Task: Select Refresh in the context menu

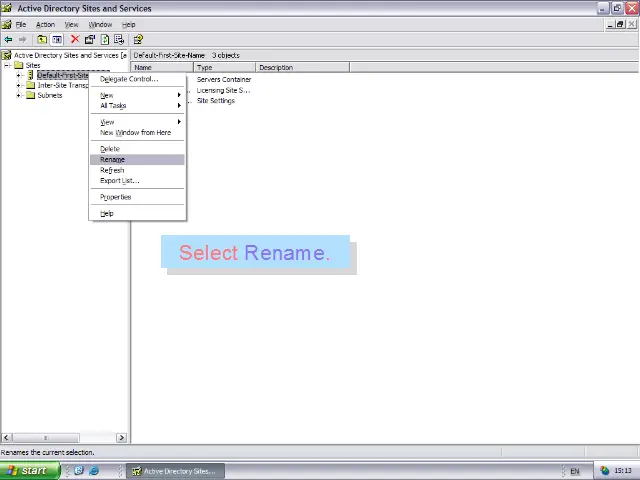Action: click(x=137, y=170)
